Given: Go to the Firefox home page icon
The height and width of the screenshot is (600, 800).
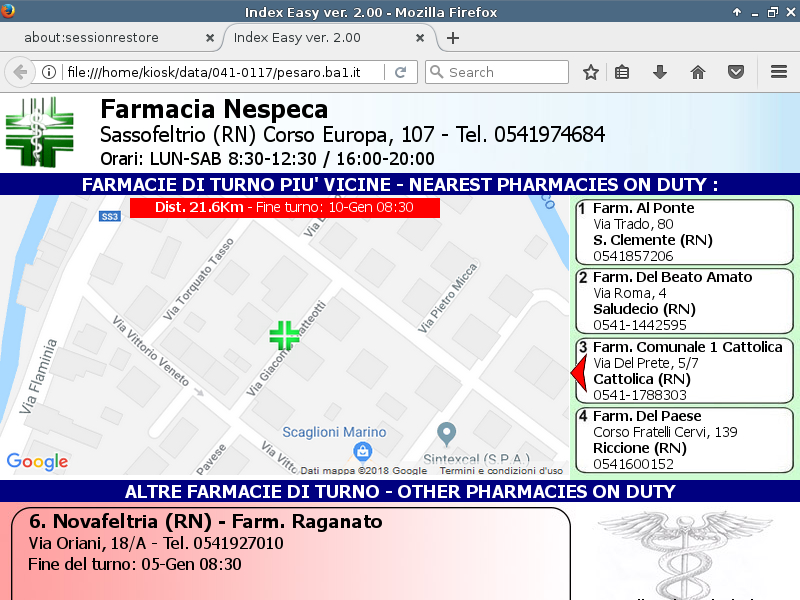Looking at the screenshot, I should (698, 72).
